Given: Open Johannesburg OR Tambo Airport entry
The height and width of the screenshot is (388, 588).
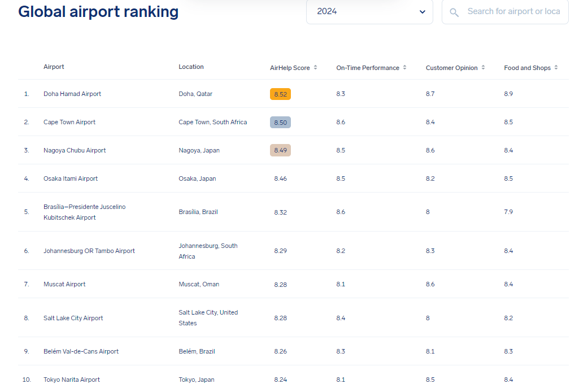Looking at the screenshot, I should [x=89, y=251].
